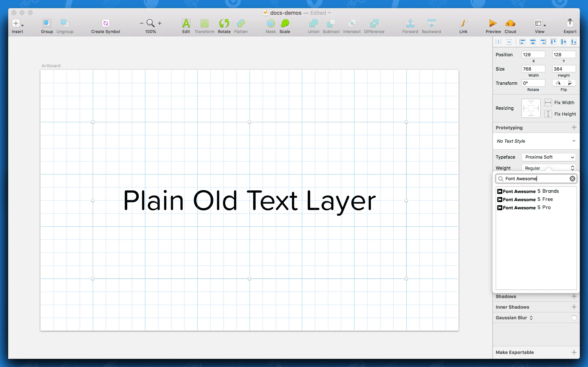Enable Fix Width resizing
Image resolution: width=588 pixels, height=367 pixels.
(548, 102)
